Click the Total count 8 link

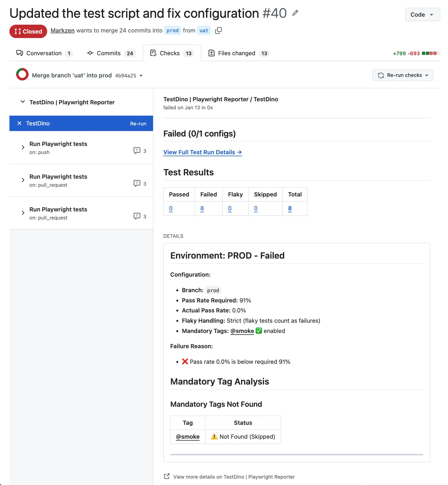click(290, 208)
